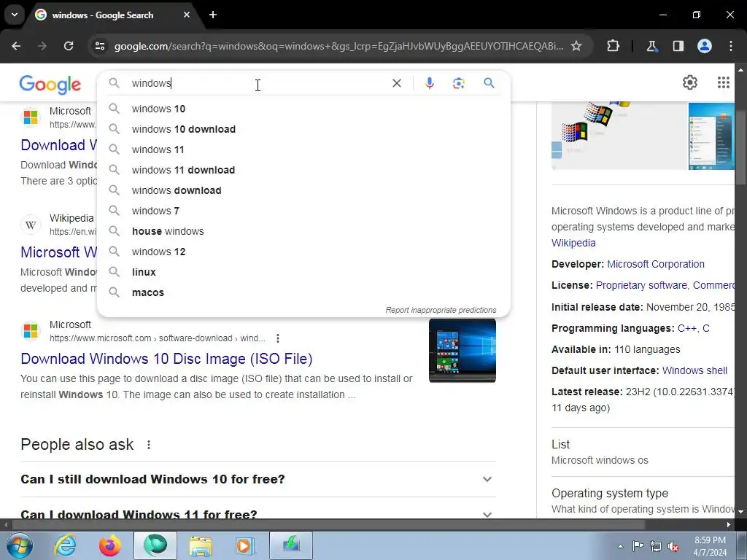Open the Windows Start button
The width and height of the screenshot is (747, 560).
(20, 545)
